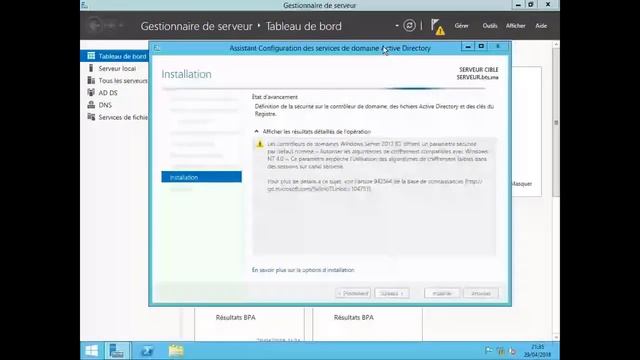Open the dropdown arrow beside the refresh icon

coord(397,26)
